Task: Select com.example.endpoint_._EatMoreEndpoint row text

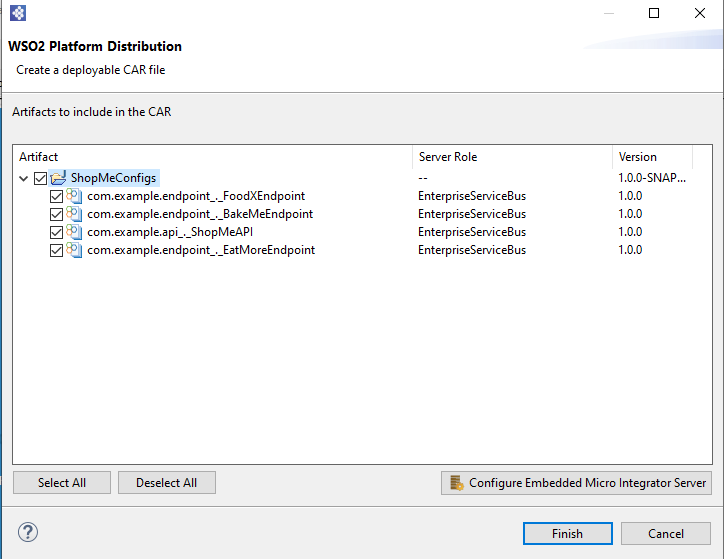Action: point(201,250)
